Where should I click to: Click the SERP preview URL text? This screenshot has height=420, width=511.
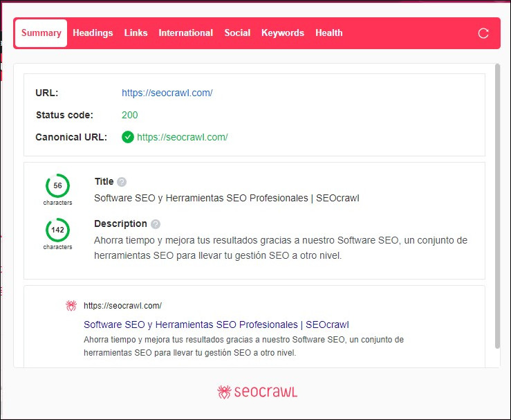[x=122, y=306]
